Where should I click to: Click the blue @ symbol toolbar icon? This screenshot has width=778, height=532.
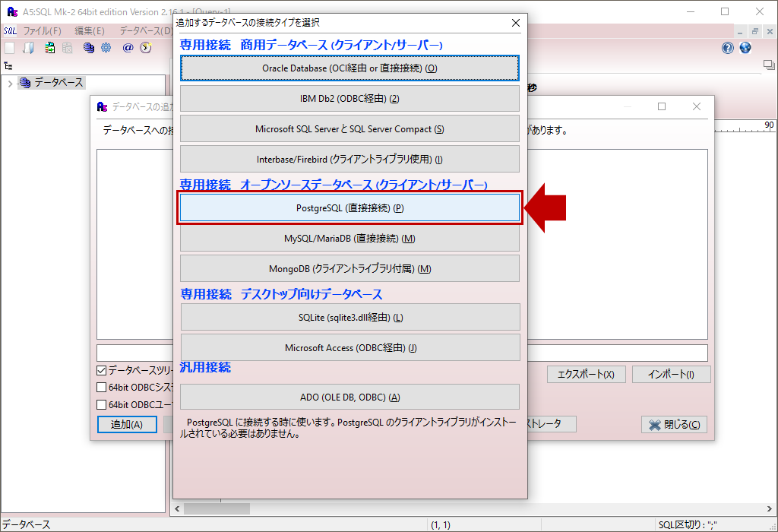click(x=128, y=48)
